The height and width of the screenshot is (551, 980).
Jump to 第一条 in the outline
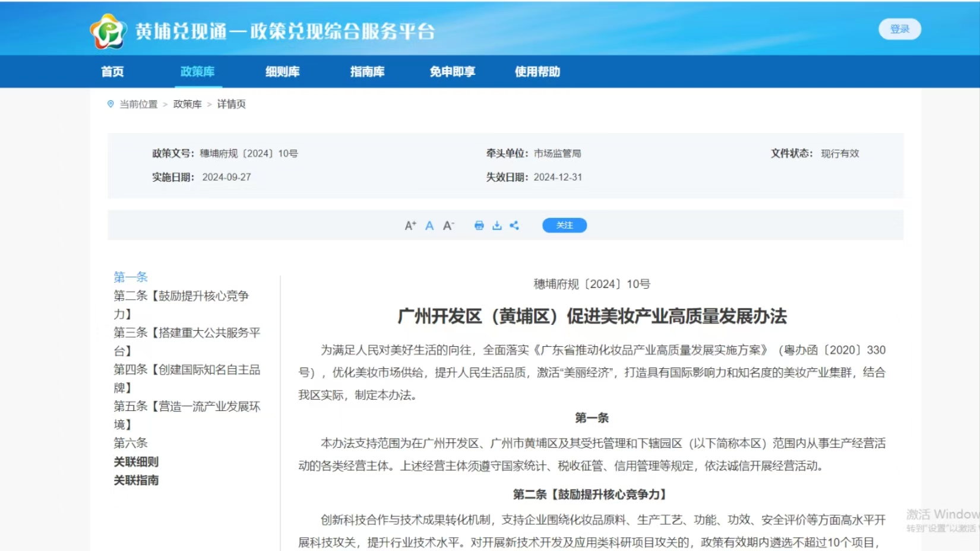pos(131,277)
